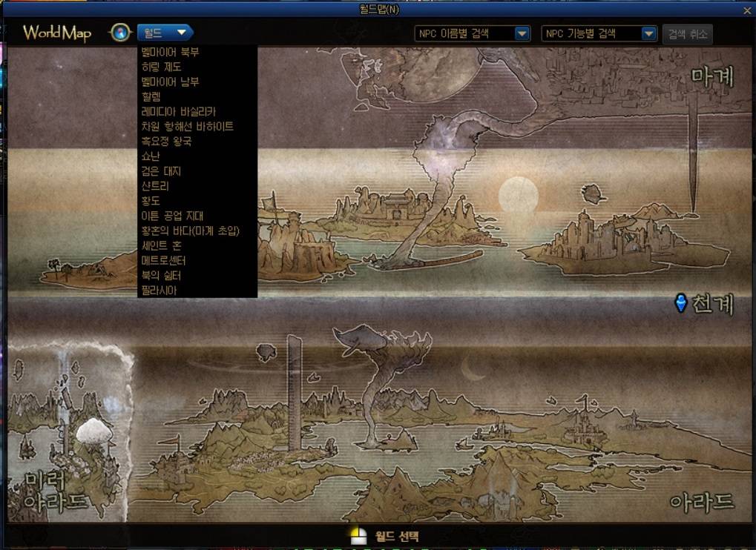This screenshot has height=550, width=756.
Task: Click the 월드맵(N) window title
Action: coord(379,9)
